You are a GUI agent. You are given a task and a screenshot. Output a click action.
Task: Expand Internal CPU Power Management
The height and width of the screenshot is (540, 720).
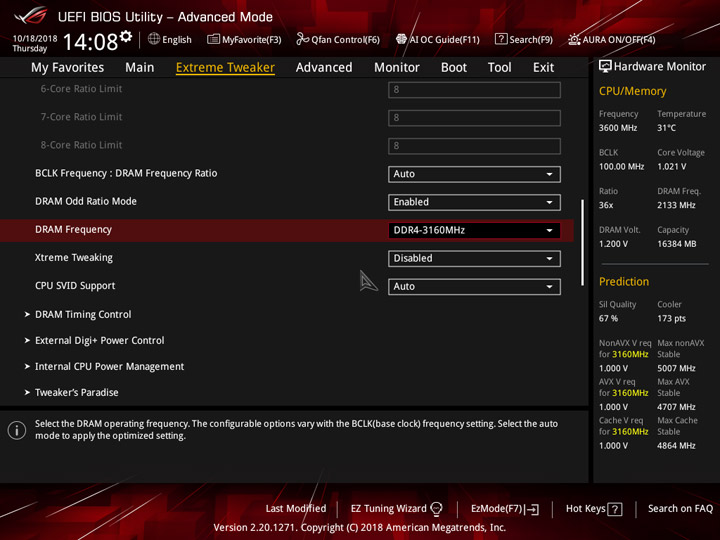tap(109, 366)
